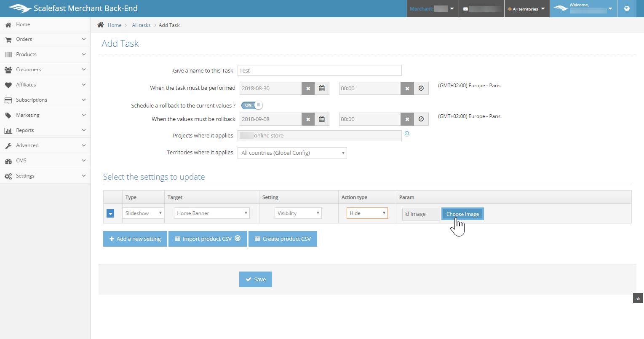Clear the rollback time value
644x339 pixels.
point(407,119)
